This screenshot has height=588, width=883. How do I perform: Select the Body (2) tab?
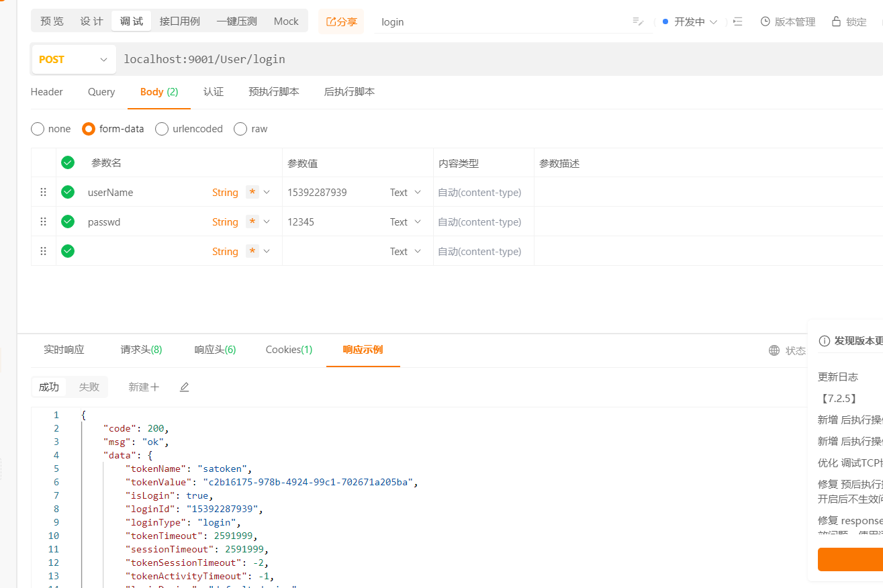[159, 92]
